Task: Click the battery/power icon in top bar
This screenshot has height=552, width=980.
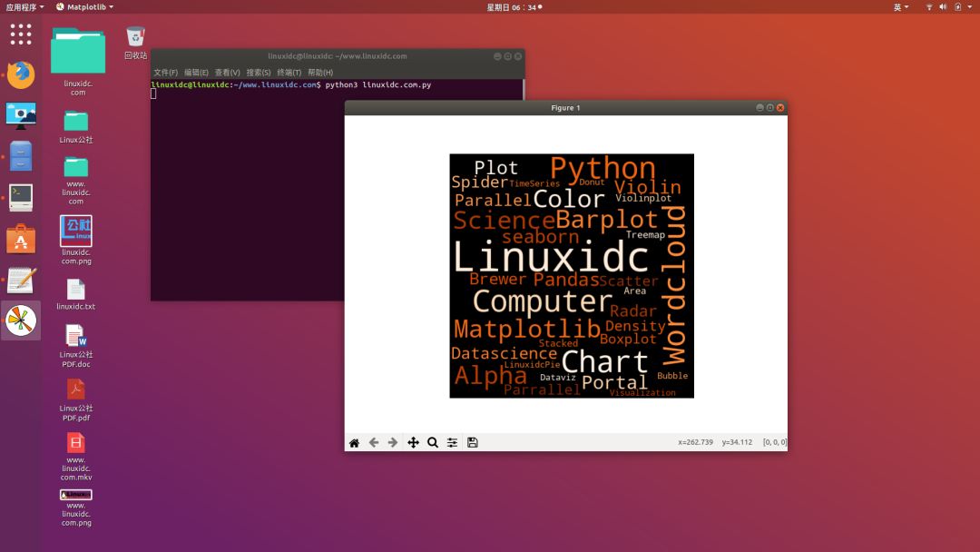Action: click(957, 7)
